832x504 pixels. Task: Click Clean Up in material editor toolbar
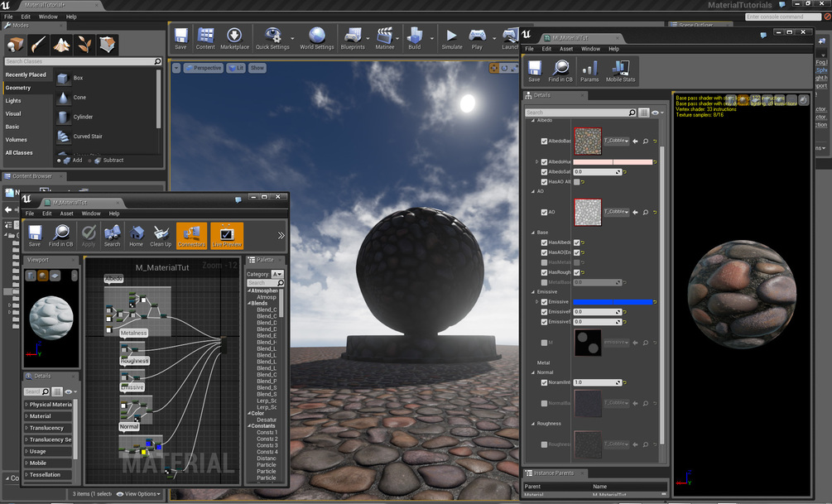[x=161, y=236]
